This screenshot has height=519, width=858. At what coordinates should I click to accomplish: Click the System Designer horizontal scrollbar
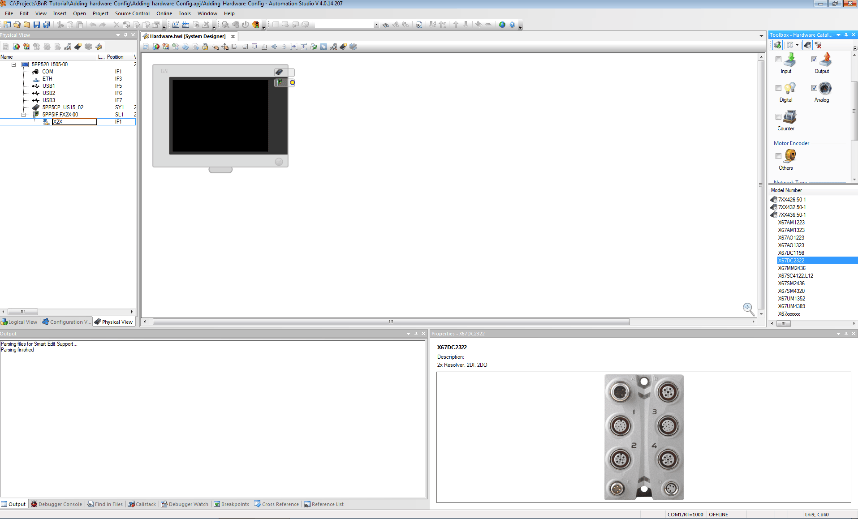(450, 322)
